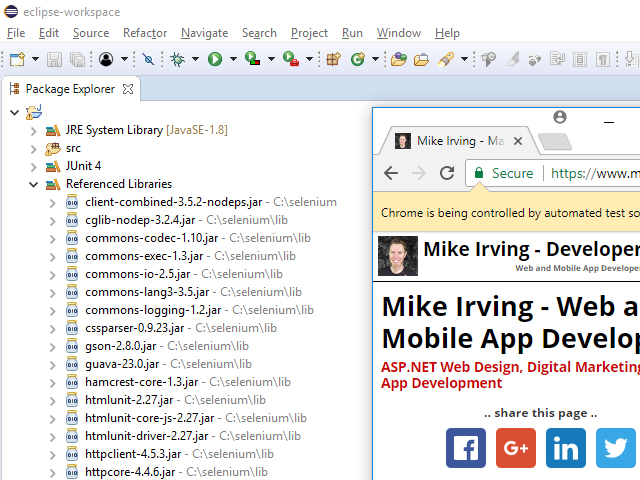This screenshot has height=480, width=640.
Task: Expand the JUnit 4 library
Action: (x=34, y=167)
